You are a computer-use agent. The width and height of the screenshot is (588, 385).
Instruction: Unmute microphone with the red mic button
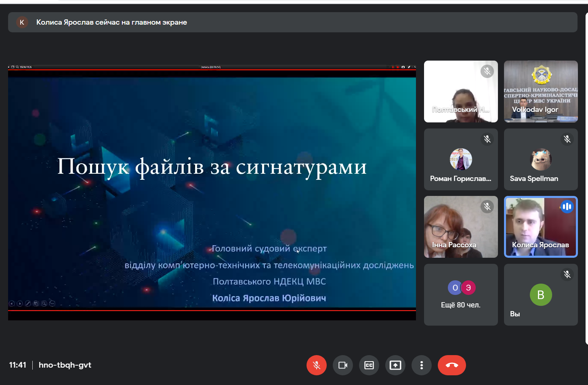pyautogui.click(x=316, y=365)
